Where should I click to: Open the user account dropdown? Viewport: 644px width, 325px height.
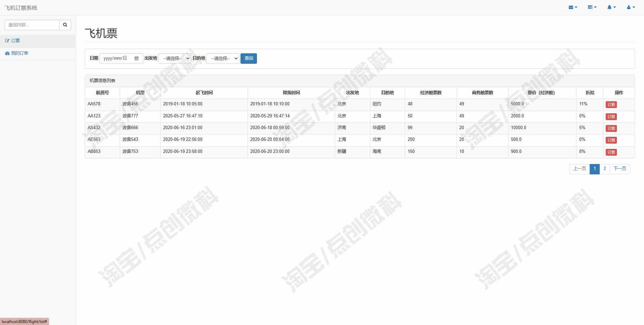631,7
